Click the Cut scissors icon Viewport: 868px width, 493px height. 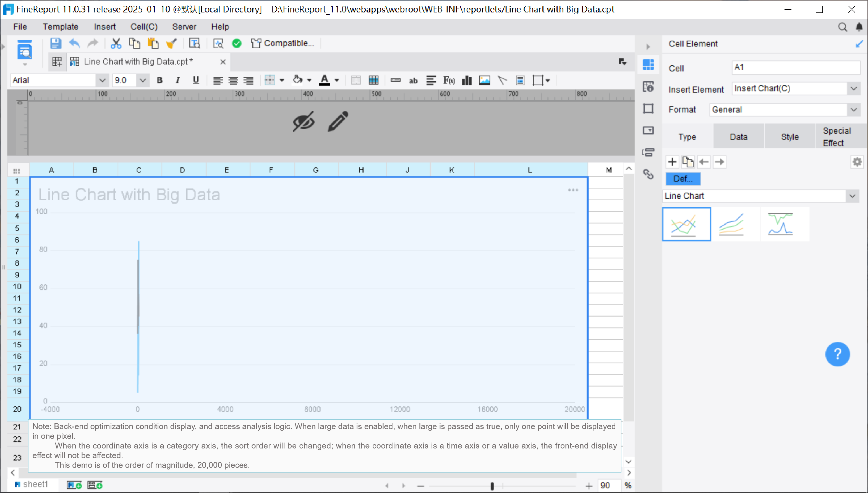click(116, 43)
